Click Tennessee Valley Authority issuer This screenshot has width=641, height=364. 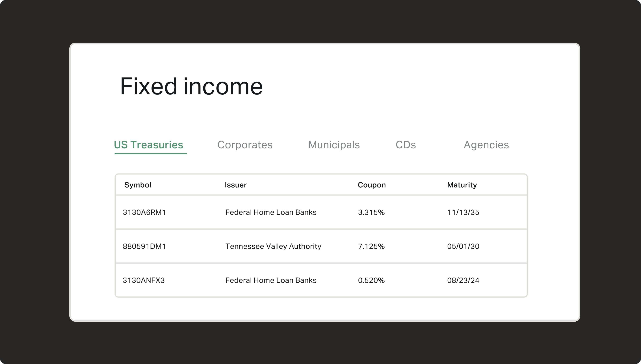coord(273,246)
